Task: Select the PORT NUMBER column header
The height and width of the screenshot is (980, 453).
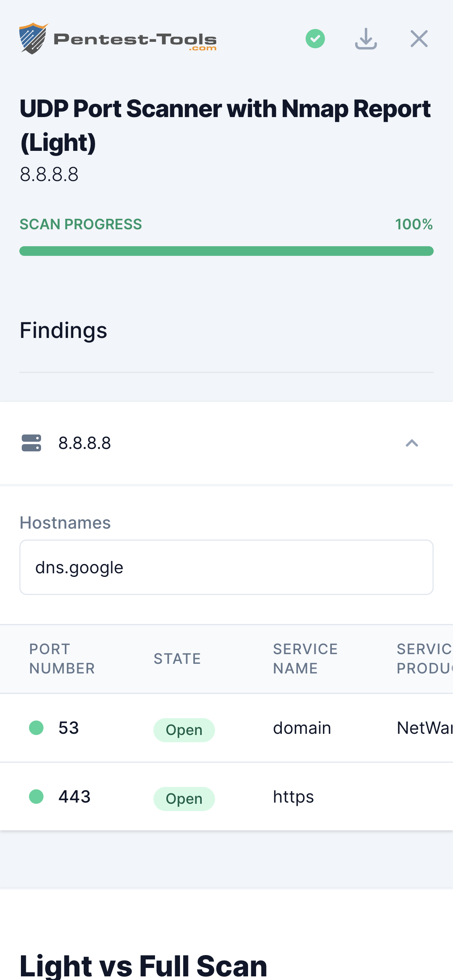Action: (62, 659)
